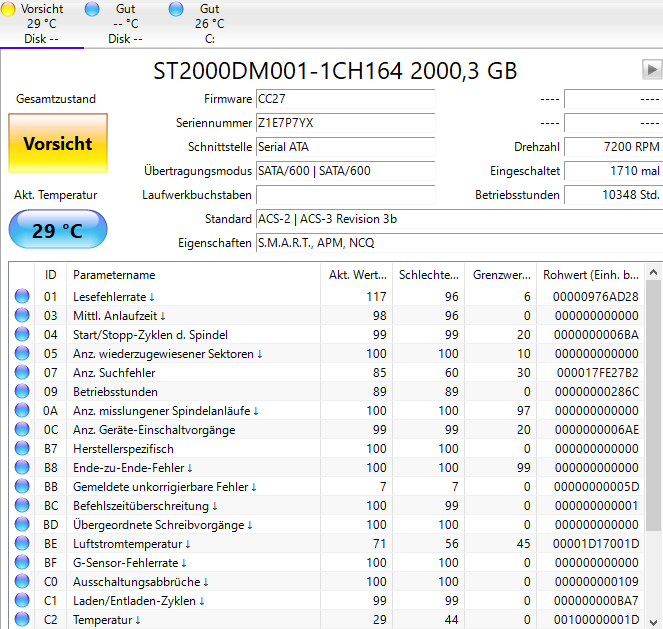Click status icon for G-Sensor-Fehlerrate row
663x629 pixels.
coord(22,563)
